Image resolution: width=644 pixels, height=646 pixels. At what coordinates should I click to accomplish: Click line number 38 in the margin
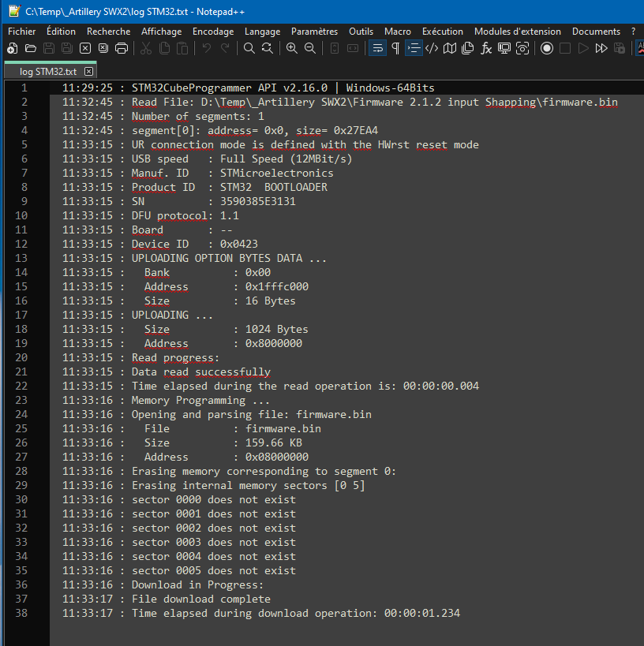(x=21, y=613)
